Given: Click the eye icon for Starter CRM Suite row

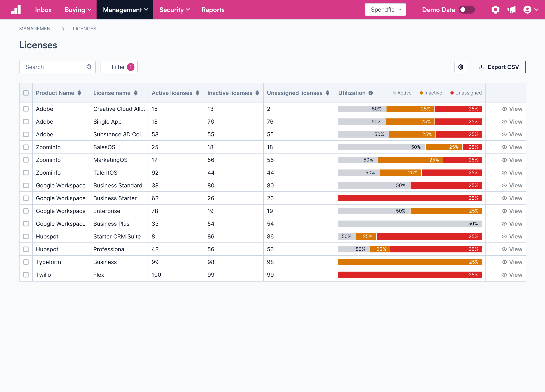Looking at the screenshot, I should tap(504, 236).
